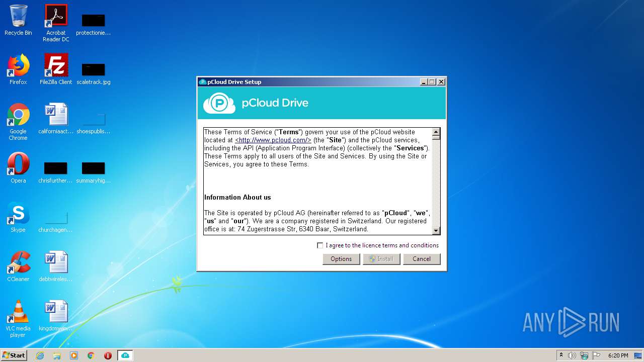This screenshot has height=362, width=644.
Task: Select the shoespublis... desktop file
Action: (x=93, y=123)
